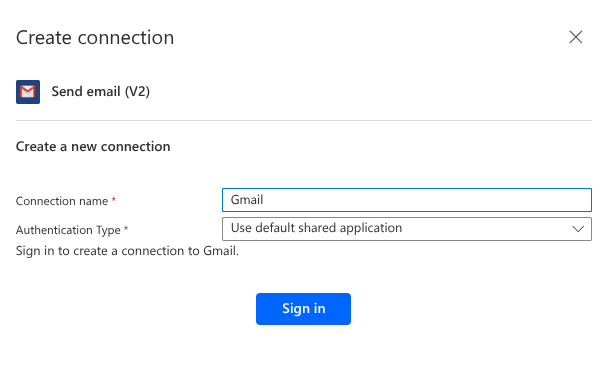Select "Use default shared application" text
The image size is (610, 382).
[x=316, y=228]
